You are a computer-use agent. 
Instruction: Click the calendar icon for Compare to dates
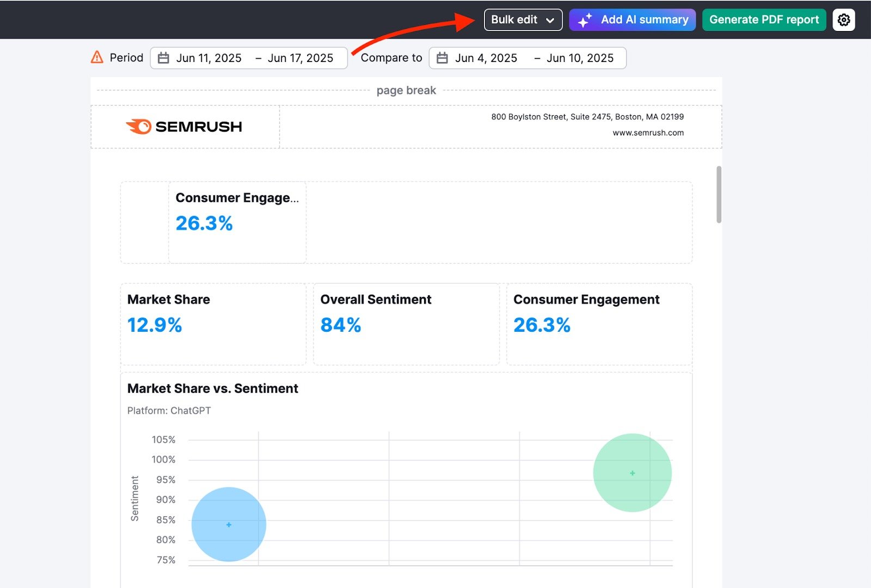[441, 58]
